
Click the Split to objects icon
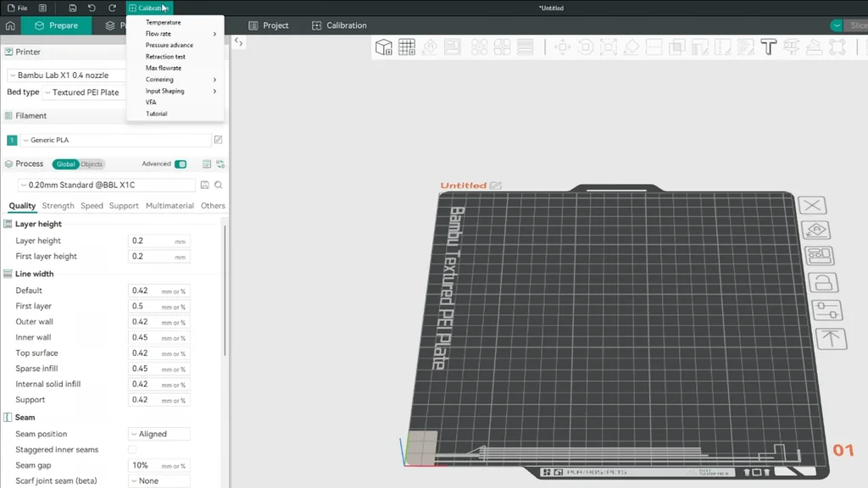click(x=480, y=47)
